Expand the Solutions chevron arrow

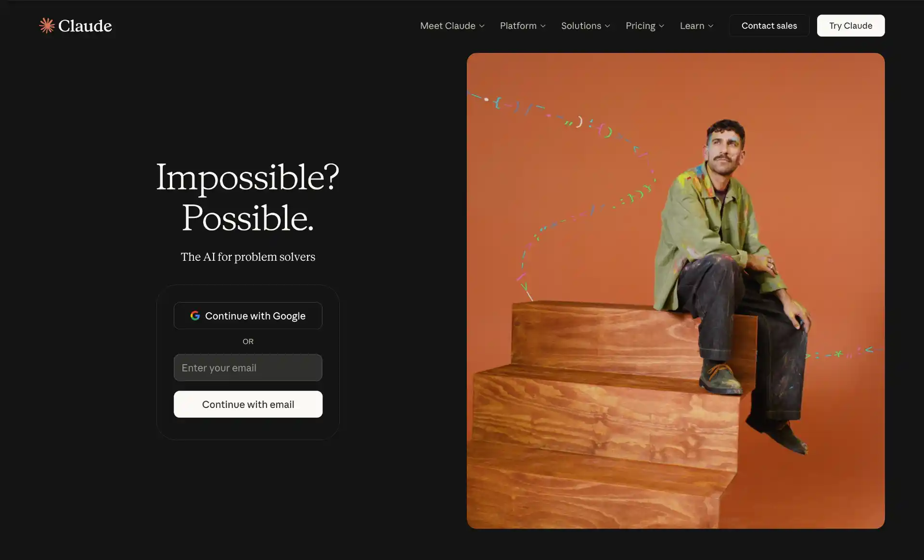[x=607, y=26]
